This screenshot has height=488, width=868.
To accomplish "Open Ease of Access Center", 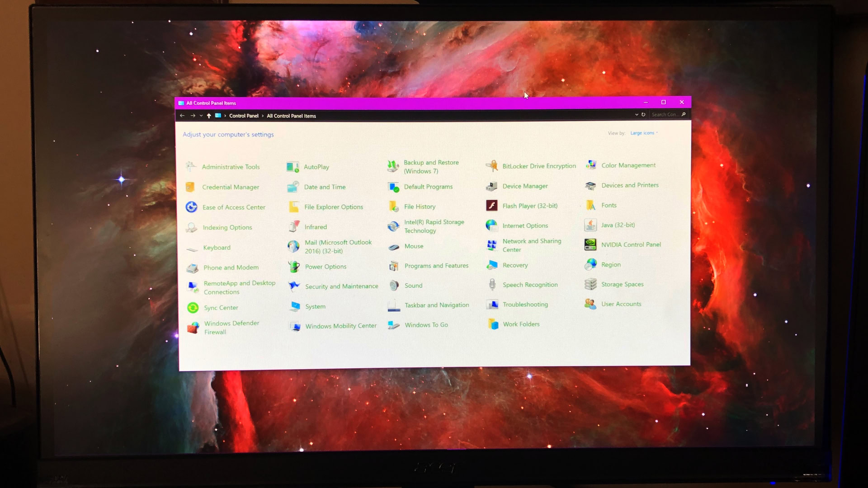I will 234,207.
